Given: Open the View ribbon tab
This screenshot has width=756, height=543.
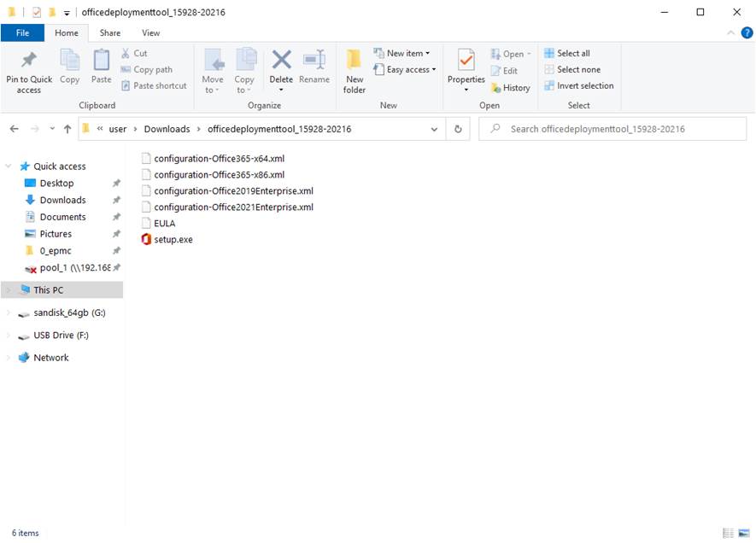Looking at the screenshot, I should click(150, 33).
